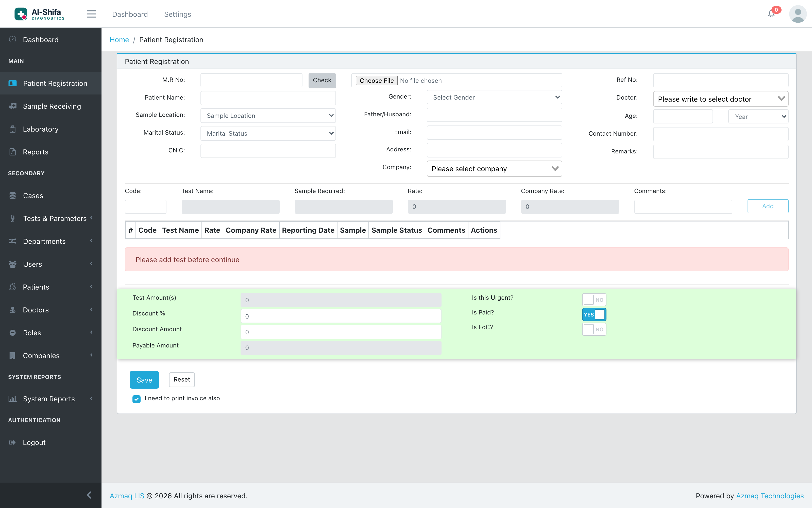Click the Dashboard gauge icon in sidebar
The image size is (812, 508).
tap(13, 39)
